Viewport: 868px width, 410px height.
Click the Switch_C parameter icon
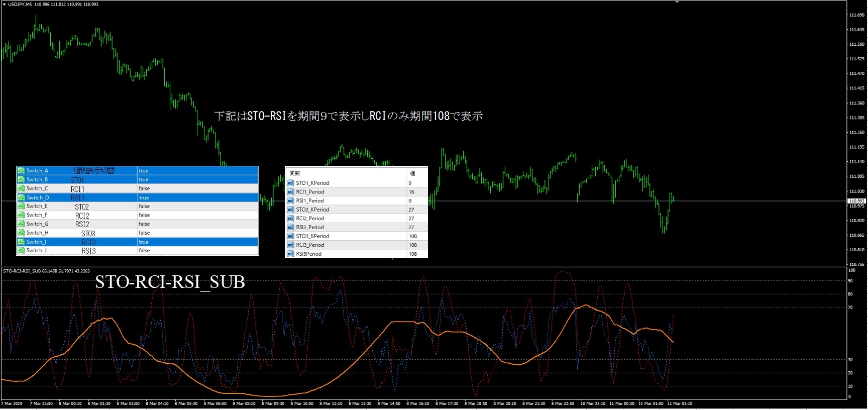pyautogui.click(x=21, y=188)
